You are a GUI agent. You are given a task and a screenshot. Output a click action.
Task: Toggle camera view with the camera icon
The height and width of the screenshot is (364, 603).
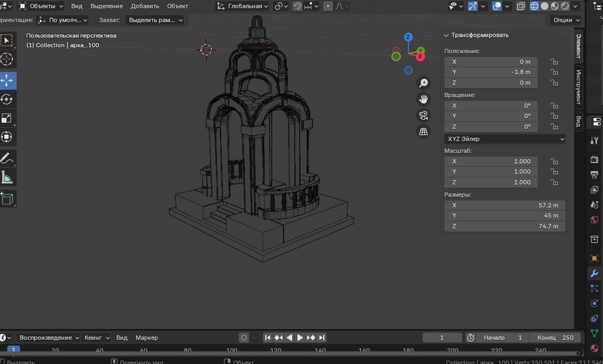[x=424, y=115]
